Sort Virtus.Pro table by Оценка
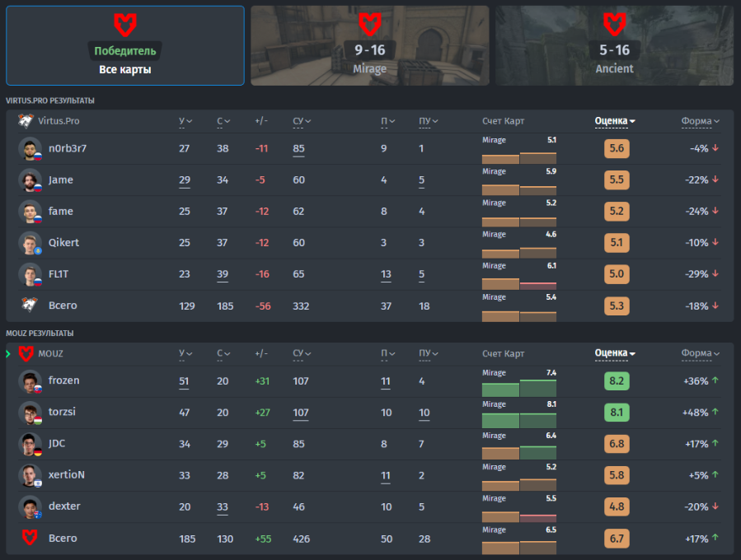Image resolution: width=741 pixels, height=560 pixels. pos(614,121)
